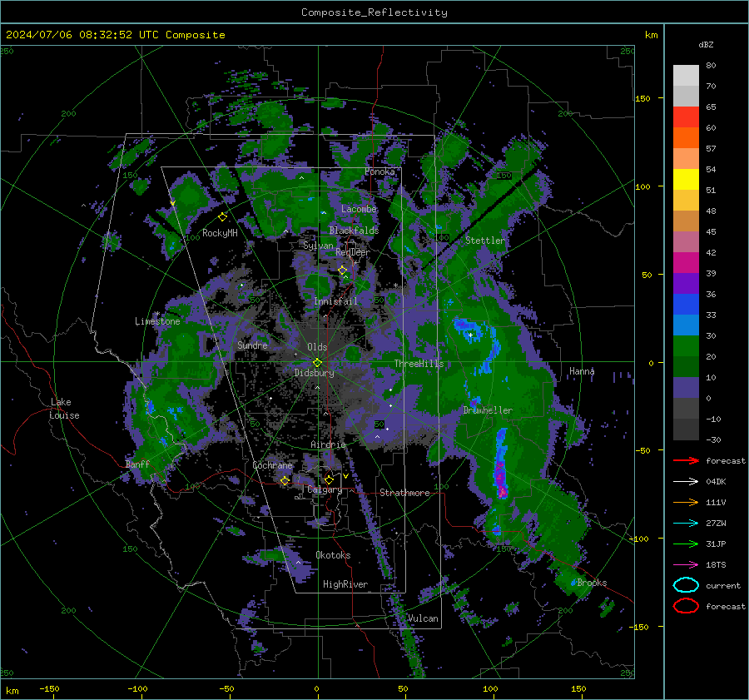Viewport: 749px width, 700px height.
Task: Click the light gray 80-70 dBZ swatch
Action: [x=686, y=75]
